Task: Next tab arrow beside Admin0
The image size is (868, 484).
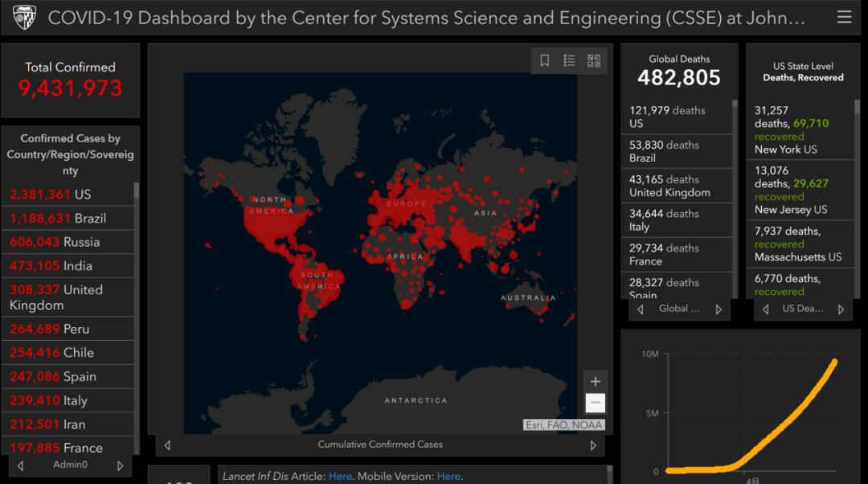Action: (x=120, y=466)
